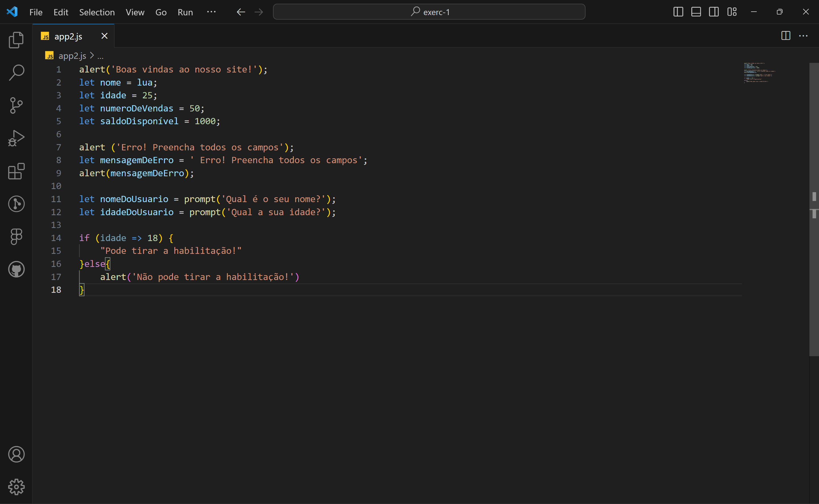
Task: Click 'idadeDoUsuario' on line 12
Action: click(137, 212)
